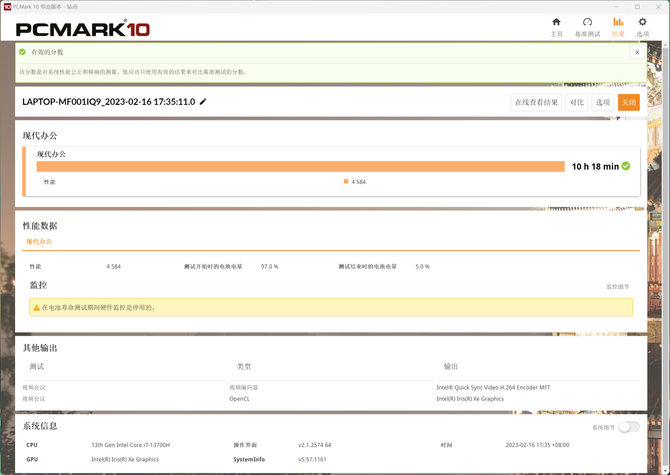
Task: Click the Output (输出) column header
Action: (x=451, y=367)
